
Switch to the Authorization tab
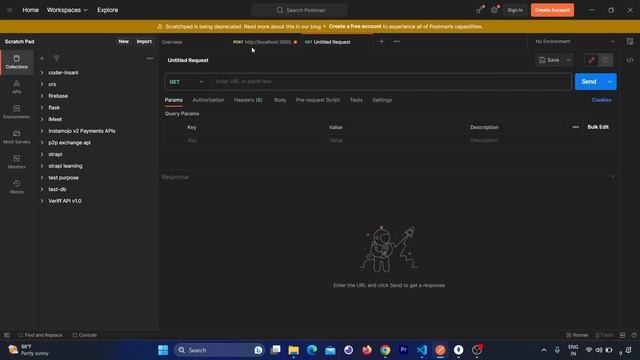pyautogui.click(x=208, y=100)
